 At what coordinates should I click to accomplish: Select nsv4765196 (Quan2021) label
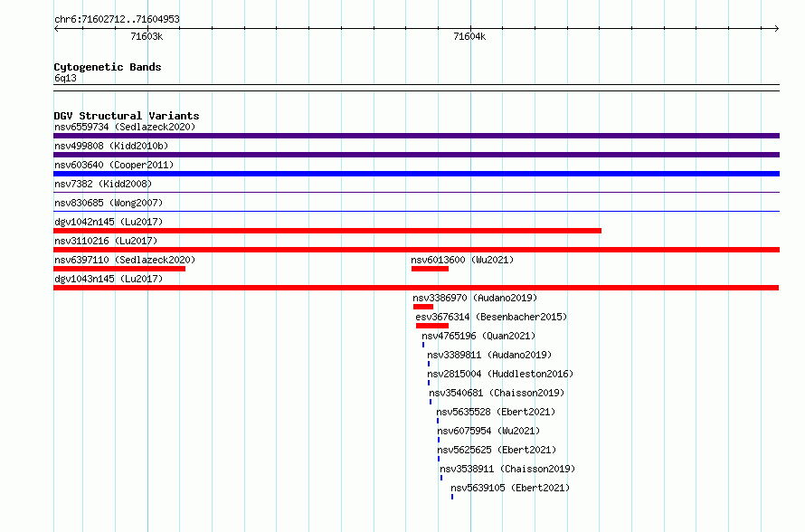coord(478,336)
